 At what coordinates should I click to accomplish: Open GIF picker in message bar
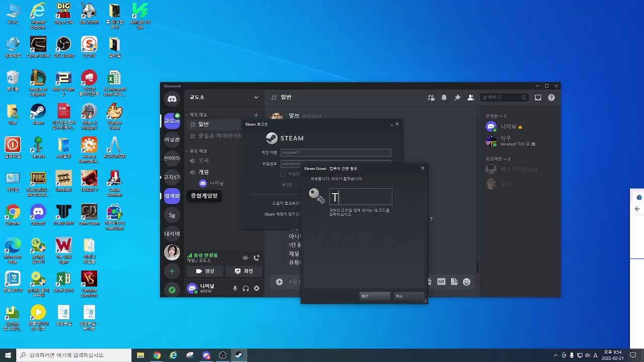(441, 282)
